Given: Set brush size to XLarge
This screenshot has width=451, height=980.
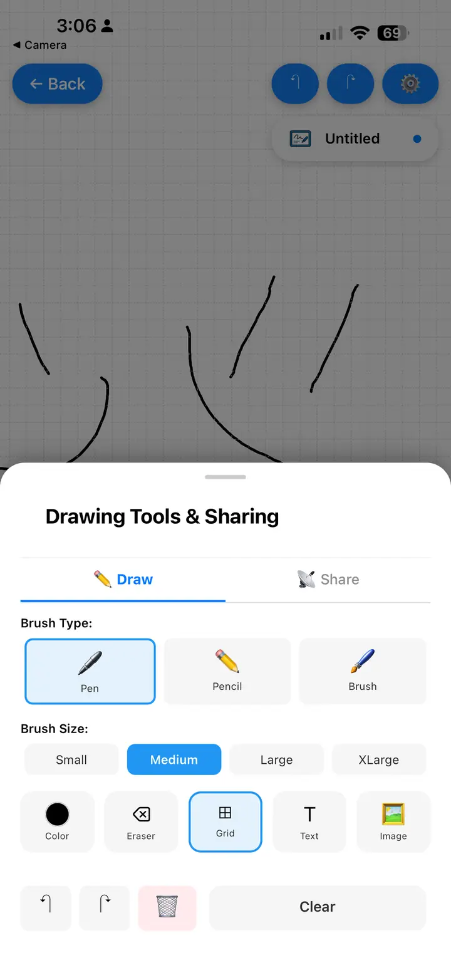Looking at the screenshot, I should pos(379,759).
